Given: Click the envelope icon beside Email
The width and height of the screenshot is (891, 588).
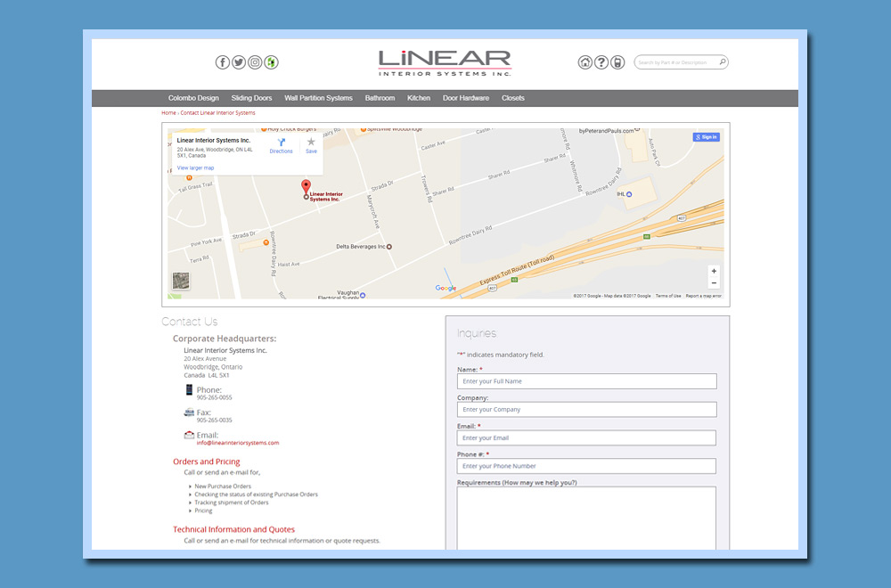Looking at the screenshot, I should click(189, 435).
